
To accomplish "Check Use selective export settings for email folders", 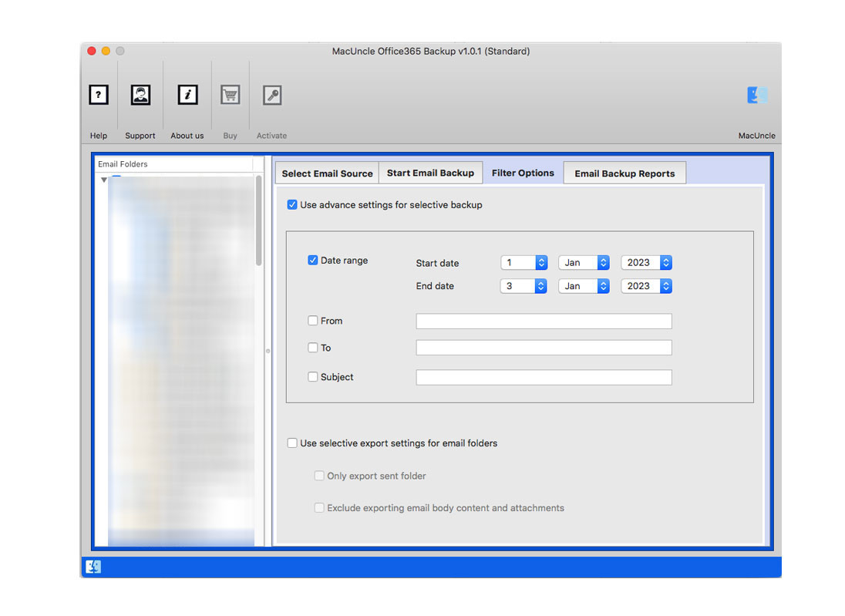I will [292, 443].
